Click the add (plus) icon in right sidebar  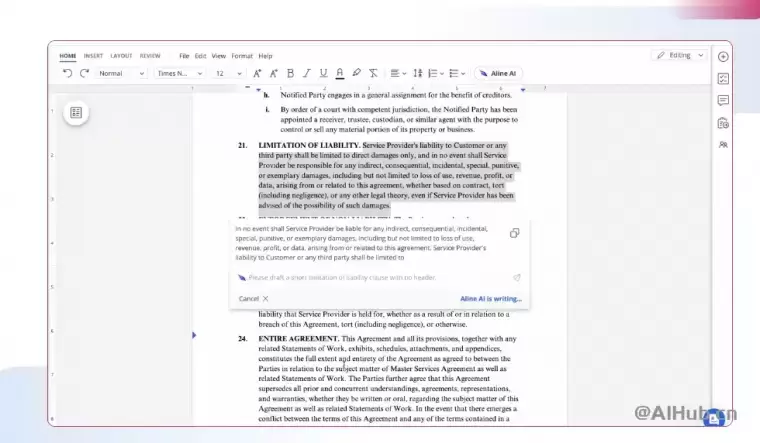723,56
